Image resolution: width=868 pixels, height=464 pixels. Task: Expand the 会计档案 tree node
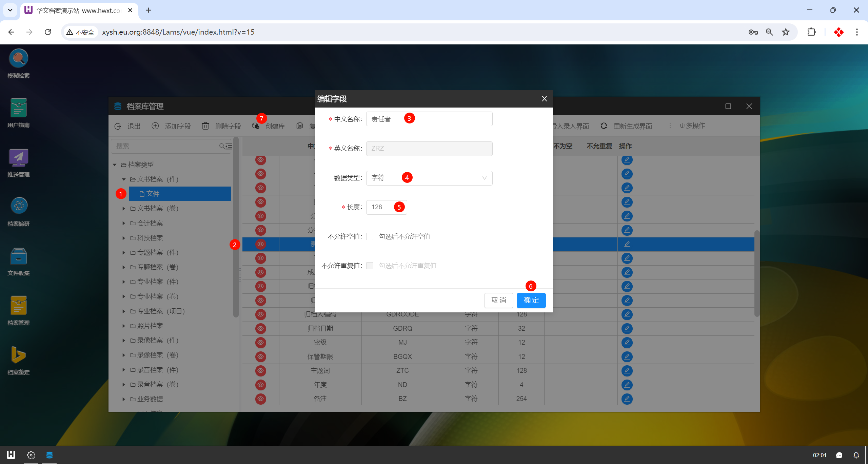124,223
